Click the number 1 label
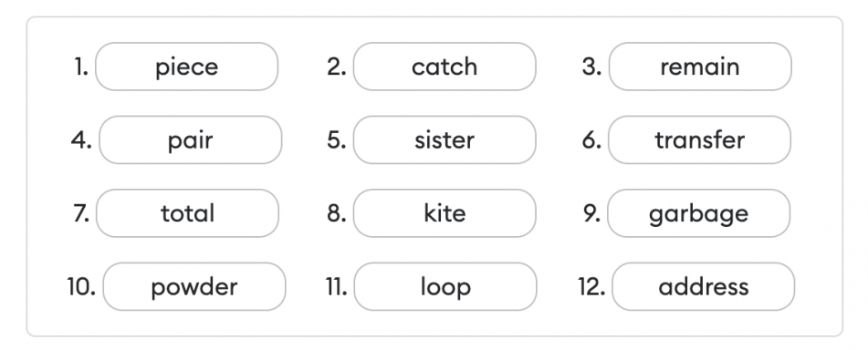 tap(81, 67)
